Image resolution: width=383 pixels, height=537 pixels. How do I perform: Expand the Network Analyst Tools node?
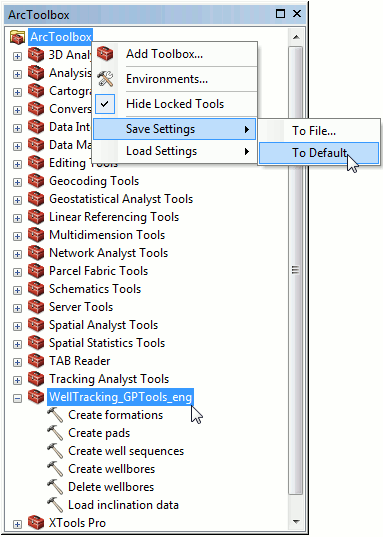(x=17, y=254)
